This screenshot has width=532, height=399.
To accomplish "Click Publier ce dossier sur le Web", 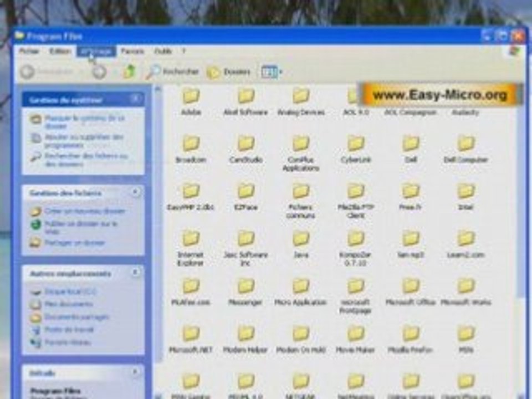I will [x=74, y=227].
